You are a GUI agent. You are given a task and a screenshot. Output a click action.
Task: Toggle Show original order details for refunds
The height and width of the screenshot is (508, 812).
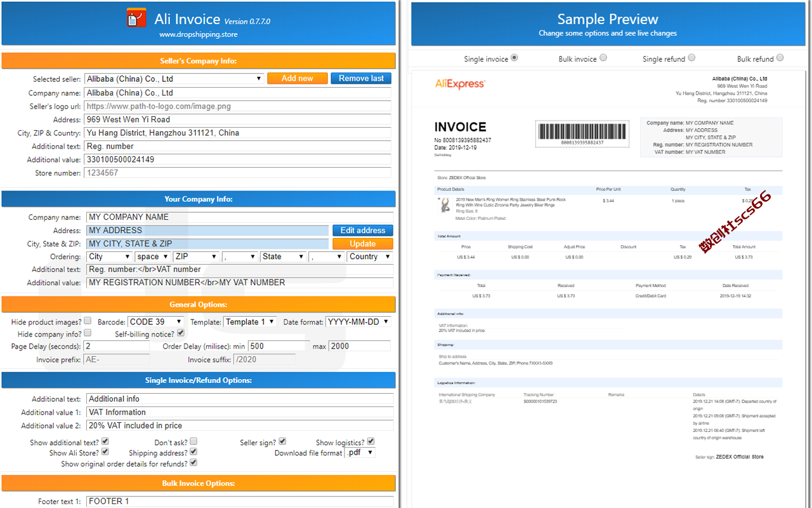(x=193, y=462)
